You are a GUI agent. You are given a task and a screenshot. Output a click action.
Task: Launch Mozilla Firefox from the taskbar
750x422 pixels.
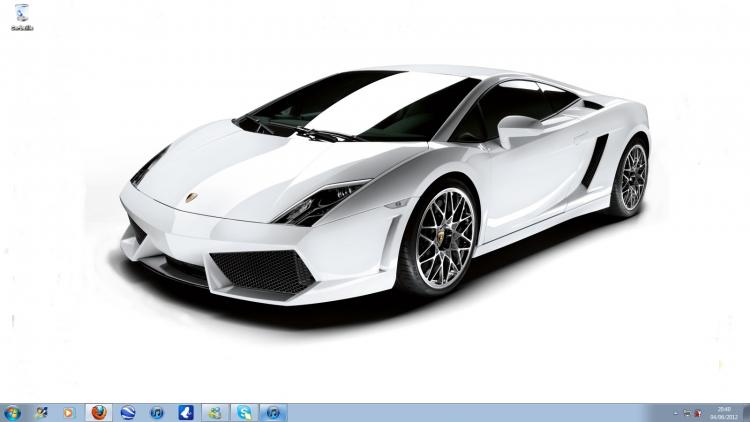98,412
